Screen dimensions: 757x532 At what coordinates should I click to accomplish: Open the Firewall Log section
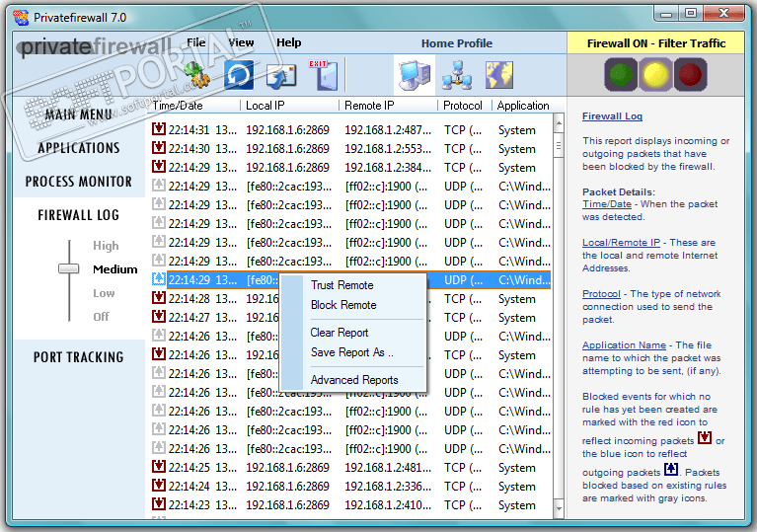click(x=79, y=215)
